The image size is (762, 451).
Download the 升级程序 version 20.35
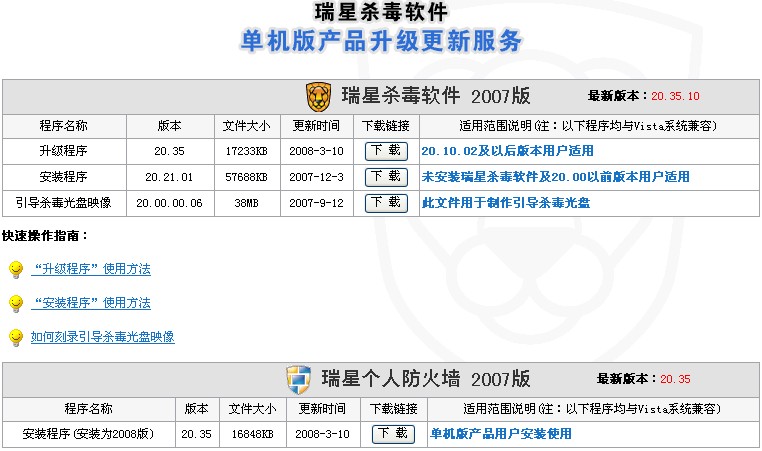pyautogui.click(x=386, y=151)
